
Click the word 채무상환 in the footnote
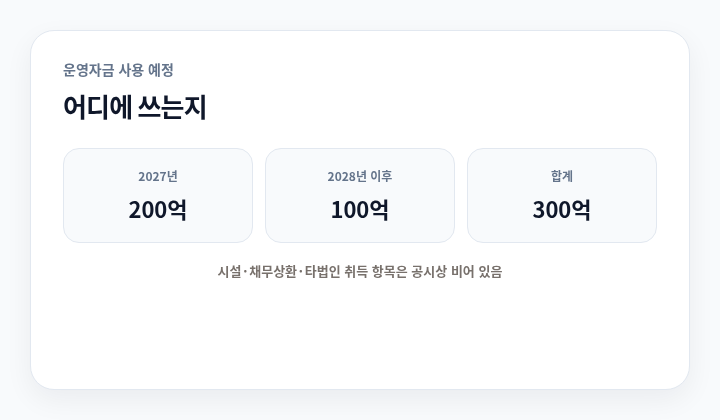[272, 272]
